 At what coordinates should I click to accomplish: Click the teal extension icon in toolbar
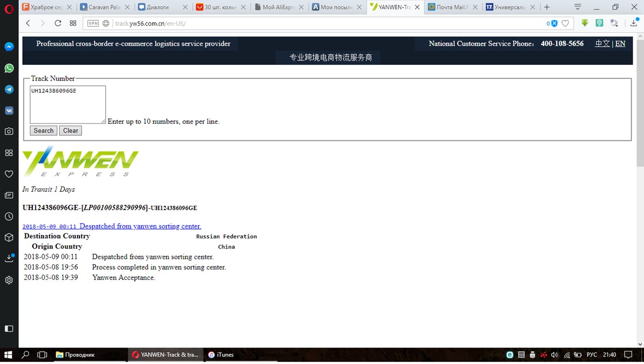[599, 23]
